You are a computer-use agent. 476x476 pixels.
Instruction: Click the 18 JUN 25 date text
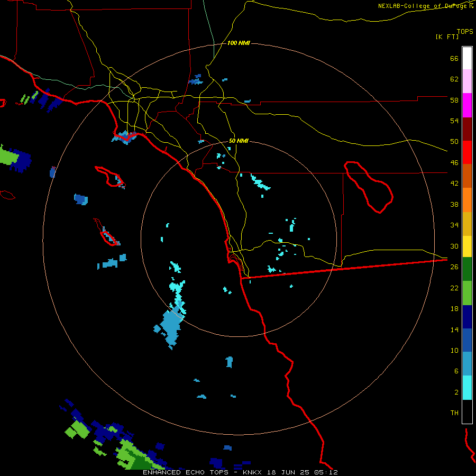pyautogui.click(x=288, y=472)
